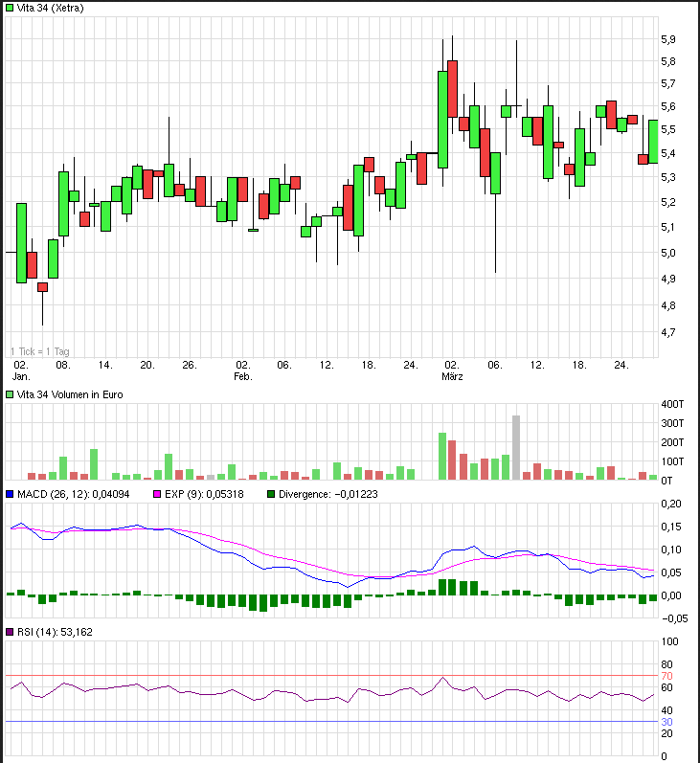Click the 'Vita 34 Volumen in Euro' label
Viewport: 700px width, 763px height.
[70, 394]
